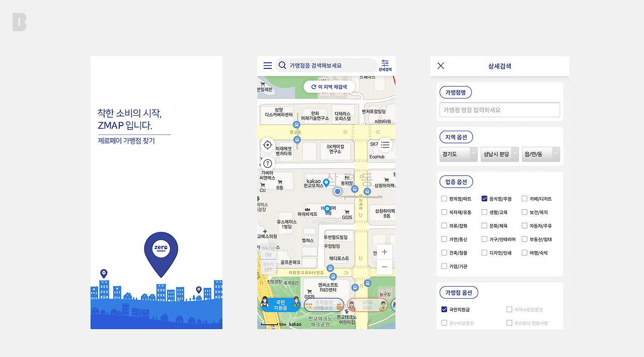Open the hamburger menu on map screen
Screen dimensions: 644x357
(x=268, y=66)
